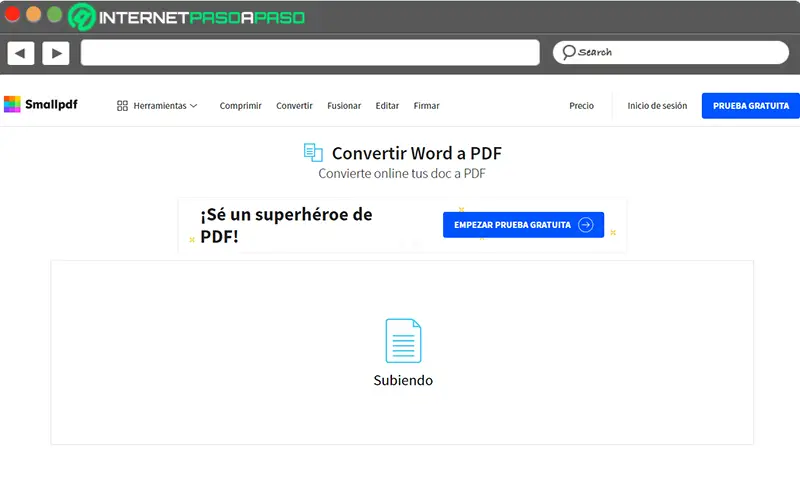Click the Convierte online tus doc a PDF subtitle

coord(402,173)
